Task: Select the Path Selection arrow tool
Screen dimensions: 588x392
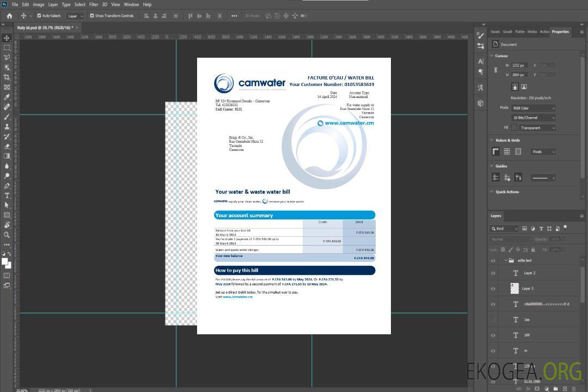Action: [x=7, y=205]
